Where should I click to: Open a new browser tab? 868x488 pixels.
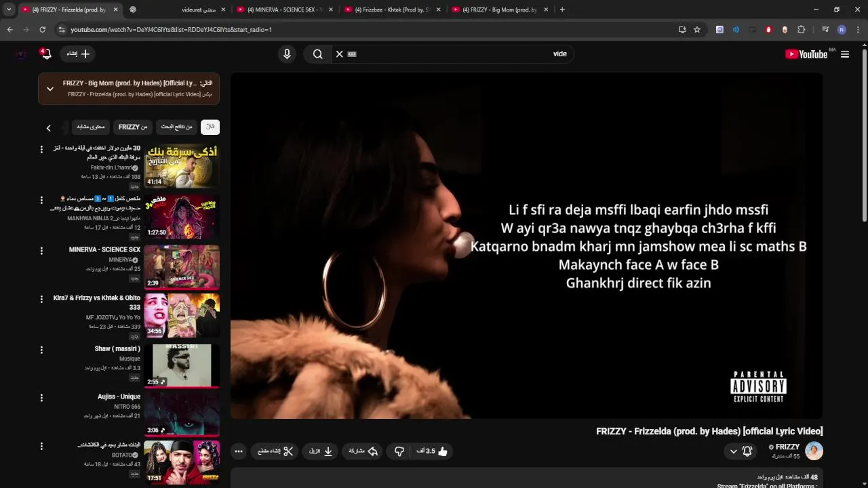pyautogui.click(x=562, y=9)
